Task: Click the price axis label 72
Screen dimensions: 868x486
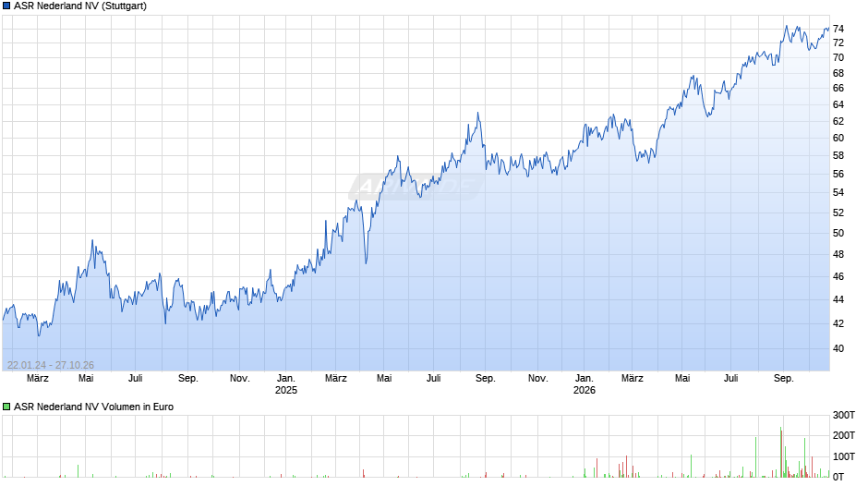Action: coord(838,43)
